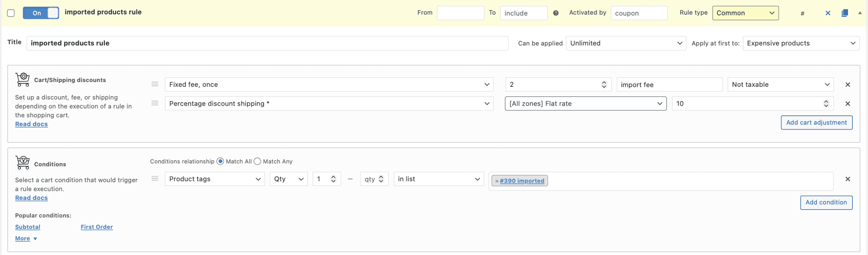Check the rule selection checkbox
Viewport: 868px width, 255px height.
11,13
